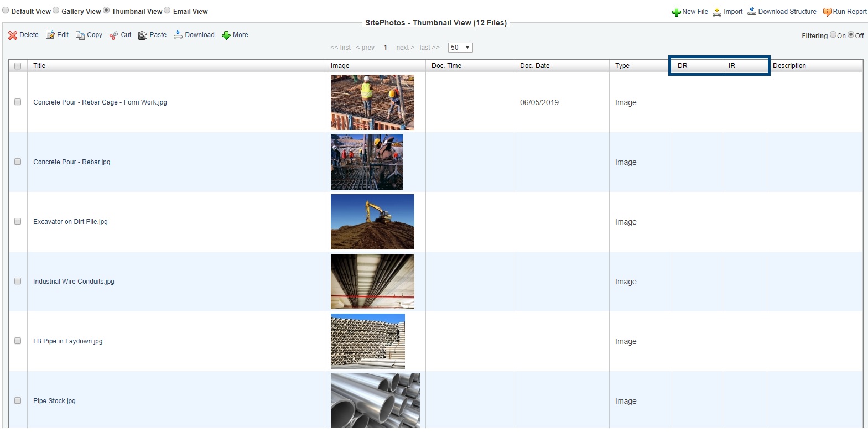This screenshot has width=868, height=432.
Task: Click the Edit pencil icon
Action: pos(50,35)
